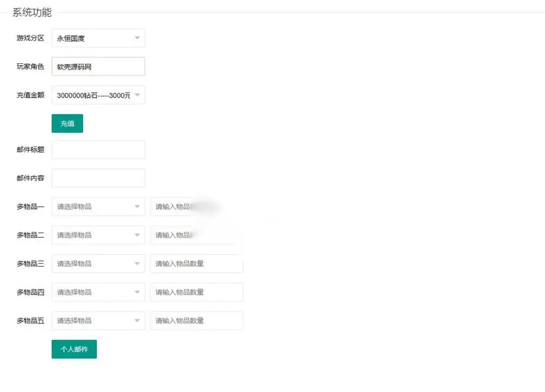Viewport: 545px width, 392px height.
Task: Click the 个人邮件 button
Action: (x=74, y=349)
